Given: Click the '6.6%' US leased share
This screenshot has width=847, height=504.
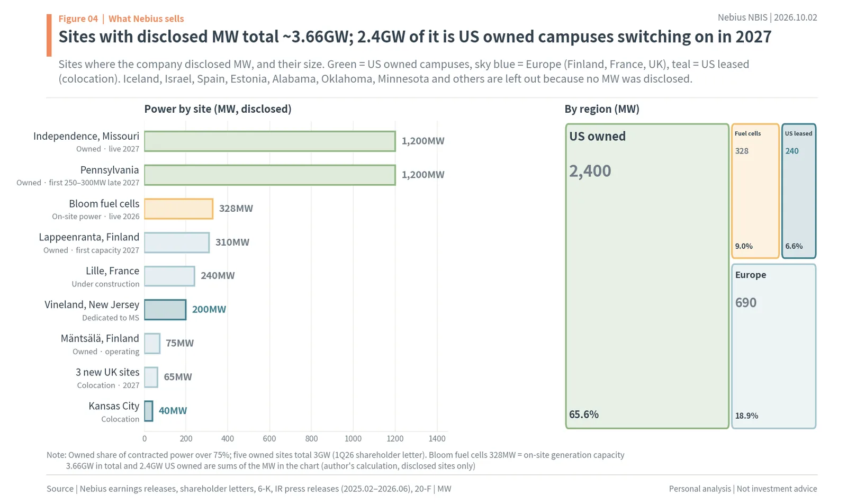Looking at the screenshot, I should click(x=794, y=246).
